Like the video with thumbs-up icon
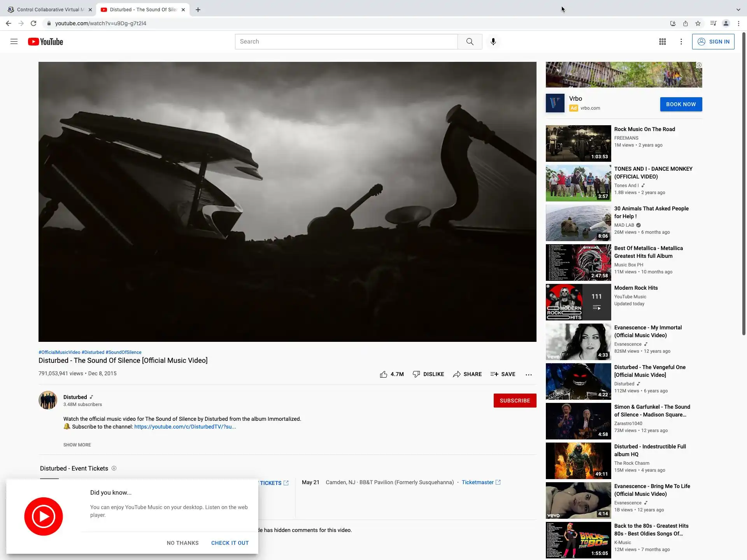This screenshot has height=560, width=747. [x=384, y=374]
